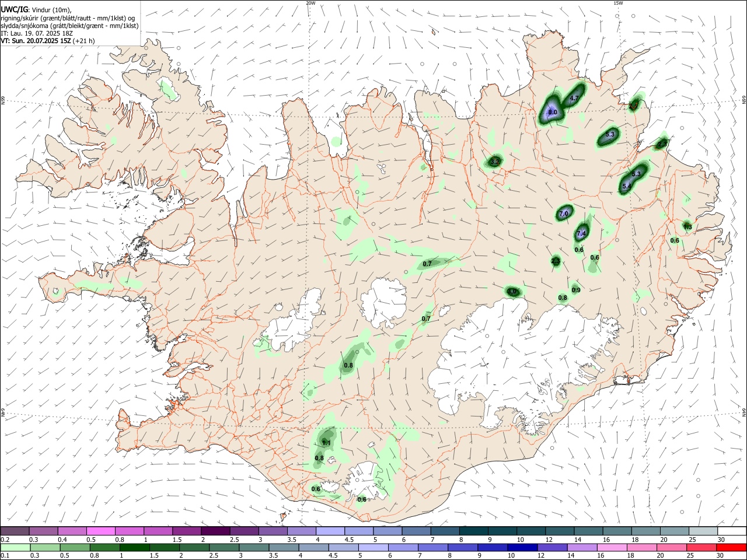Click the dark green 1 swatch in lower legend row
Image resolution: width=747 pixels, height=560 pixels.
coord(135,547)
